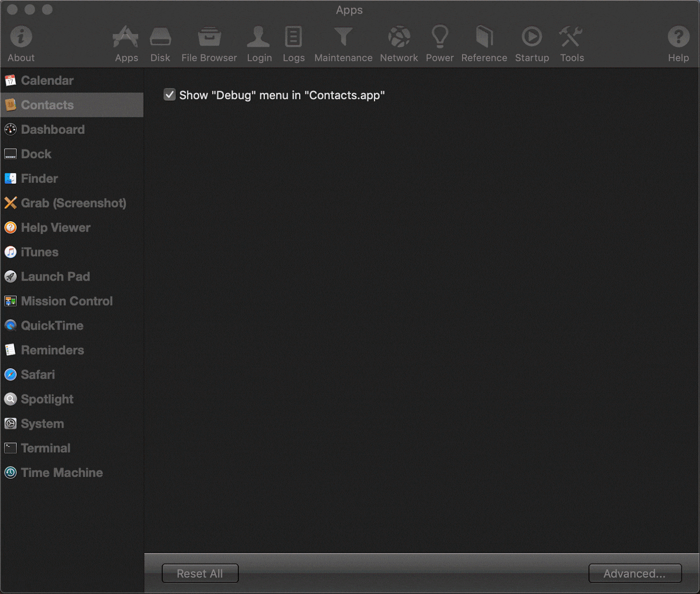Close the Apps window
This screenshot has height=594, width=700.
[x=12, y=10]
